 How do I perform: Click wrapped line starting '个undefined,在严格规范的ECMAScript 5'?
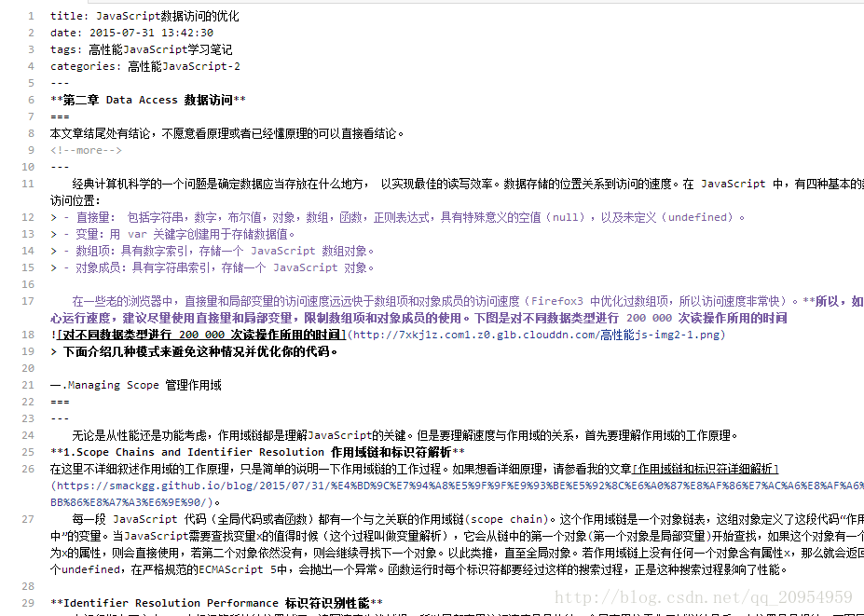coord(418,569)
